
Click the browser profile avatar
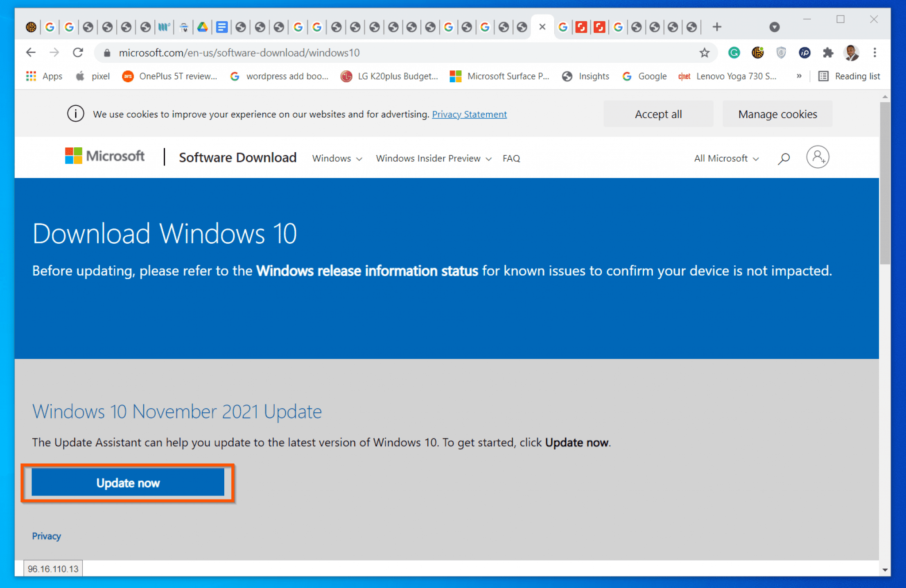pos(851,53)
